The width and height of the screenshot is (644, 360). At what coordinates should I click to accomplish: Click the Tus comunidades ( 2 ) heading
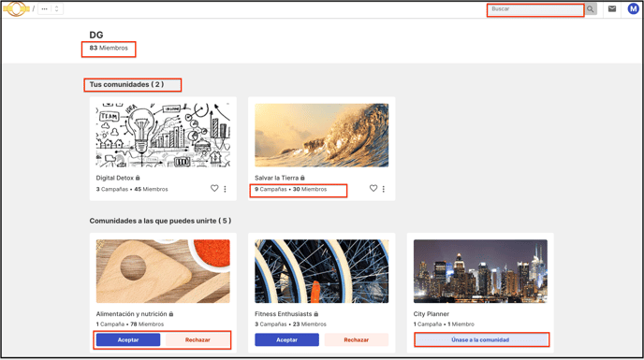(x=126, y=84)
